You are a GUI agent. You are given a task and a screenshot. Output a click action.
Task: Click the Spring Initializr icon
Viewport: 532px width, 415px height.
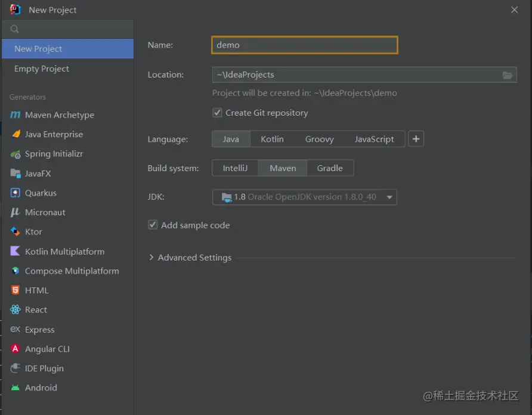tap(16, 154)
